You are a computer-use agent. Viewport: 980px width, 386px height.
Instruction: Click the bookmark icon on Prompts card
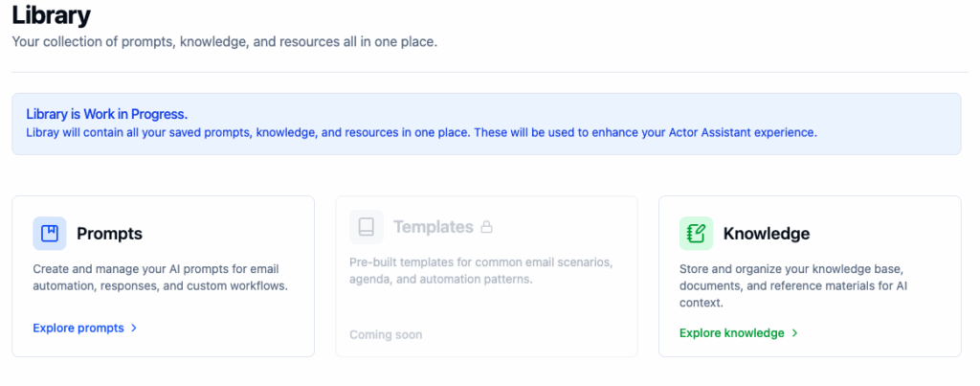tap(50, 233)
